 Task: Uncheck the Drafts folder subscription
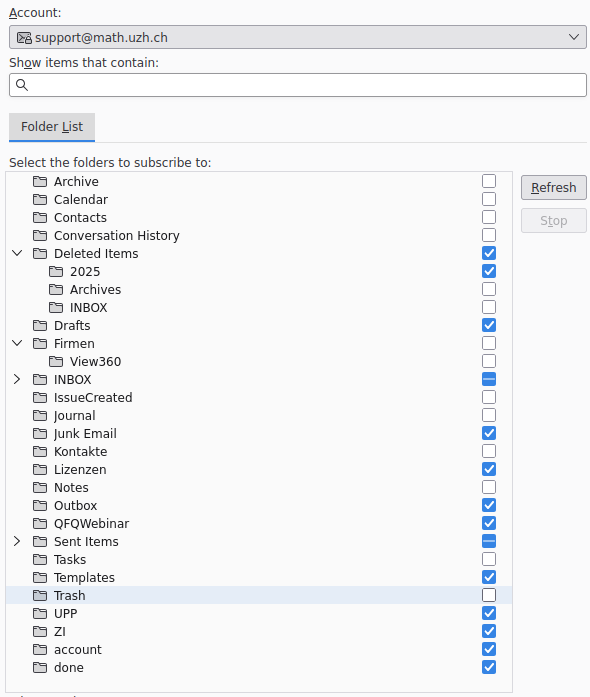tap(489, 325)
